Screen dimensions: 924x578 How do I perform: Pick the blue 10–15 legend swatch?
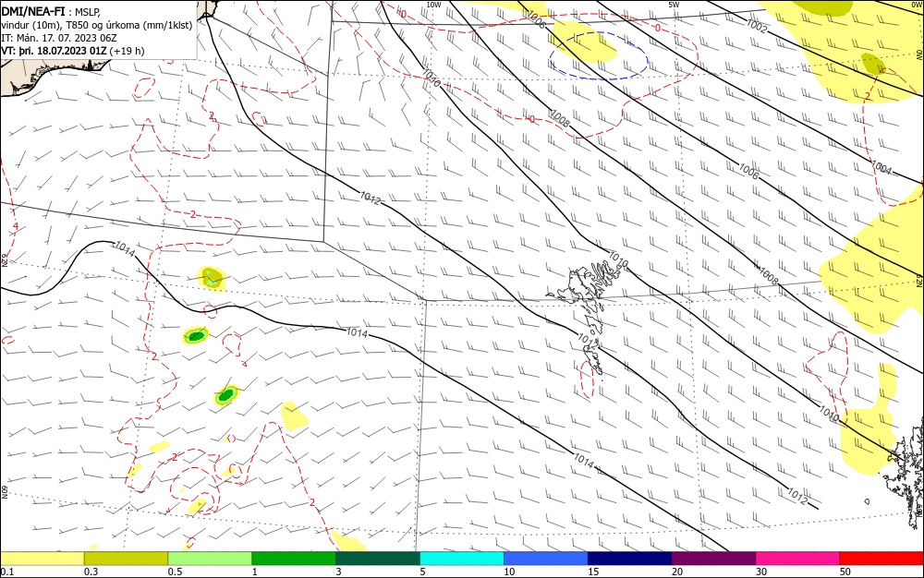(x=546, y=559)
